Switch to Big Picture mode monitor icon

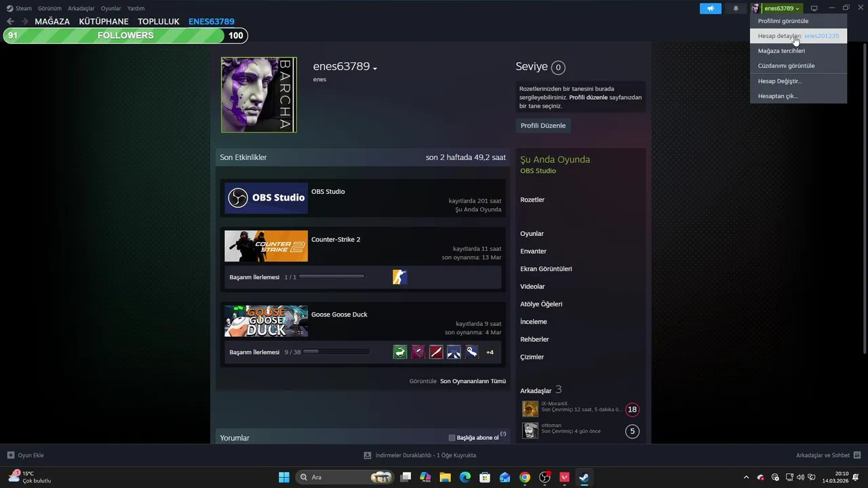pyautogui.click(x=814, y=8)
